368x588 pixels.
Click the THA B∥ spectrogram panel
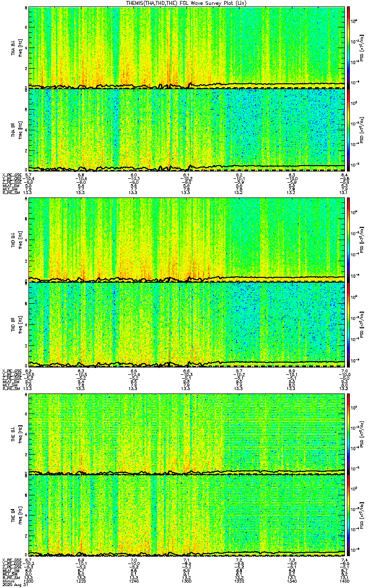(186, 130)
